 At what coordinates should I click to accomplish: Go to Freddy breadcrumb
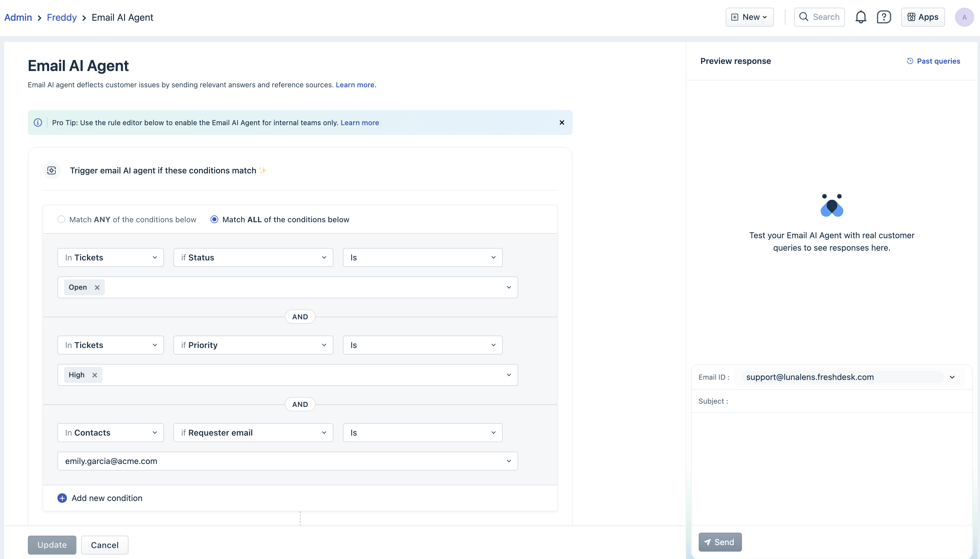[x=62, y=17]
